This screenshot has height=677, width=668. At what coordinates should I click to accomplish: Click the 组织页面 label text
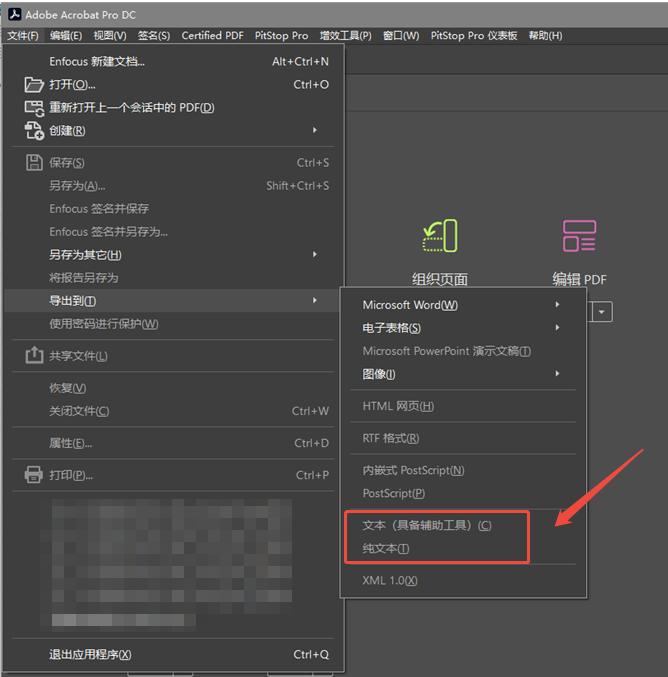(x=440, y=279)
